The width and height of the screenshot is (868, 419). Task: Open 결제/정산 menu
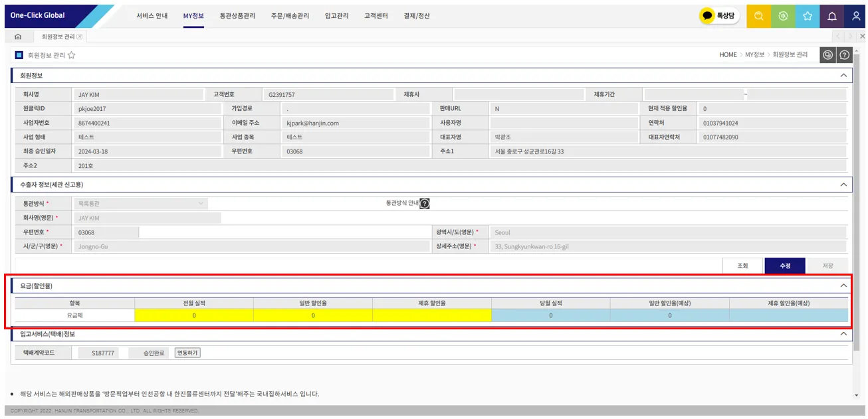pos(417,16)
